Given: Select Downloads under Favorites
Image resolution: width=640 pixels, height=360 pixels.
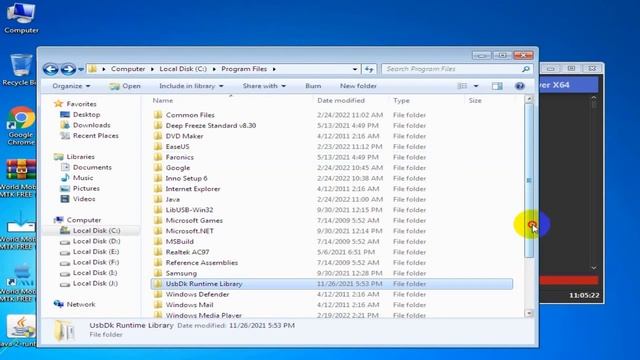Looking at the screenshot, I should [x=91, y=125].
